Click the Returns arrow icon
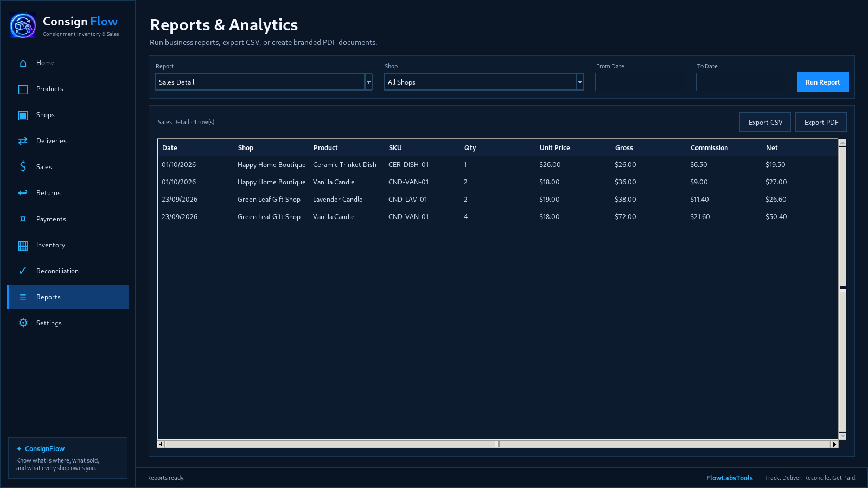The height and width of the screenshot is (488, 868). 23,193
